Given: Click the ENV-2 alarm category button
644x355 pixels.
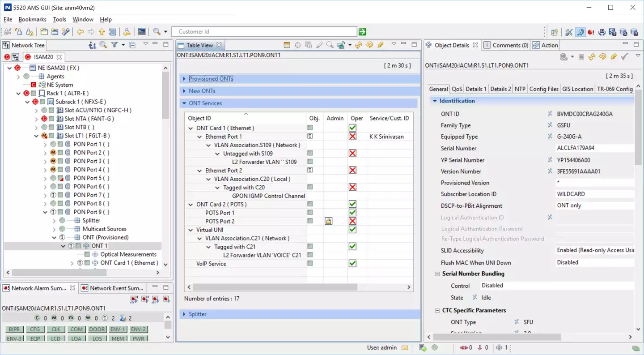Looking at the screenshot, I should click(139, 329).
